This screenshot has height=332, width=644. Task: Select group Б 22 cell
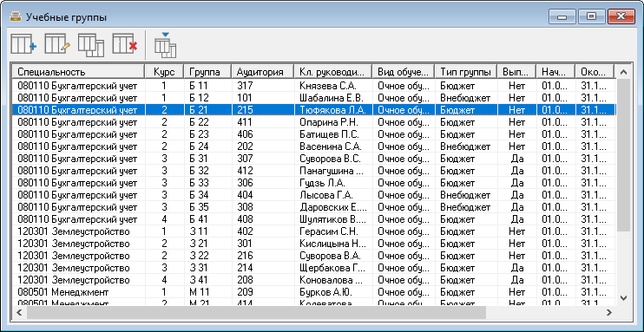207,122
